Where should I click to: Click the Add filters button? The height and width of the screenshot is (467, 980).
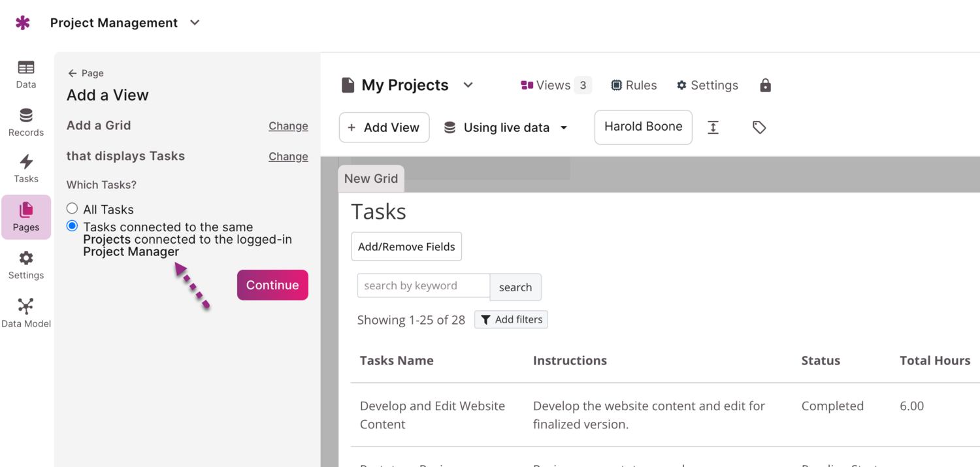tap(511, 319)
